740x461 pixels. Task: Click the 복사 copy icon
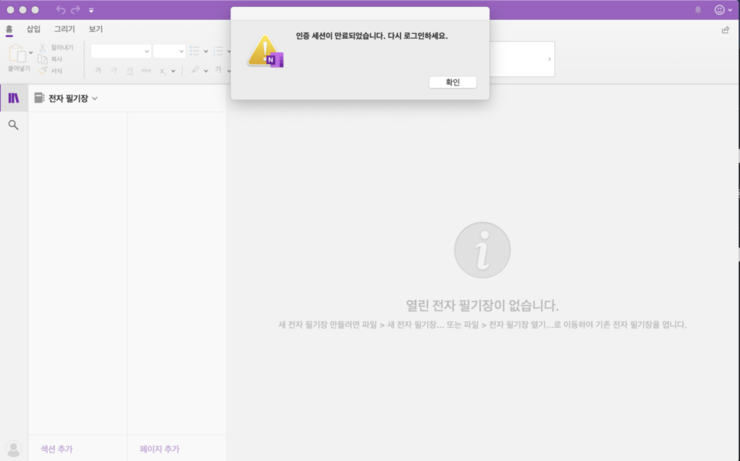(42, 59)
